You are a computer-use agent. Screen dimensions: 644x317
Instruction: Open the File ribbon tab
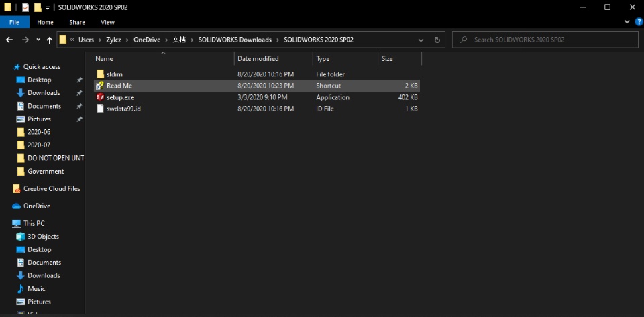(14, 22)
